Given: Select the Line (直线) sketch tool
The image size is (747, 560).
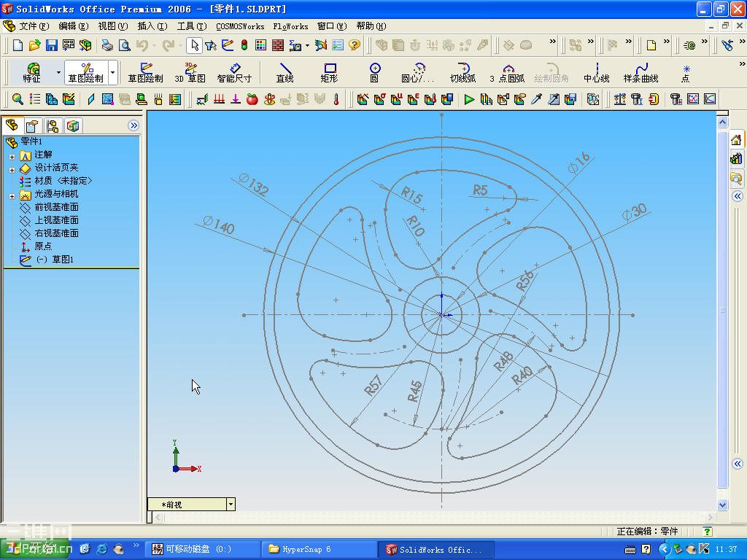Looking at the screenshot, I should point(285,72).
